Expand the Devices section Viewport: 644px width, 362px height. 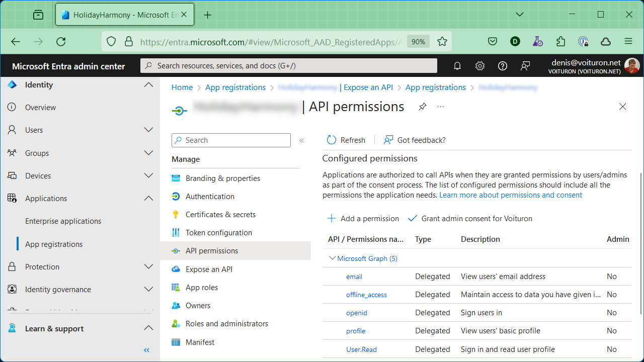click(x=148, y=175)
